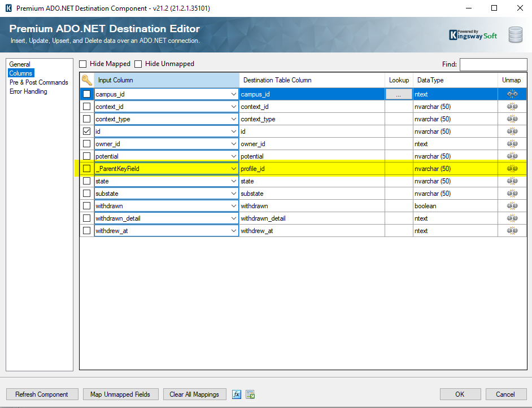
Task: Check the key checkbox for state row
Action: 87,181
